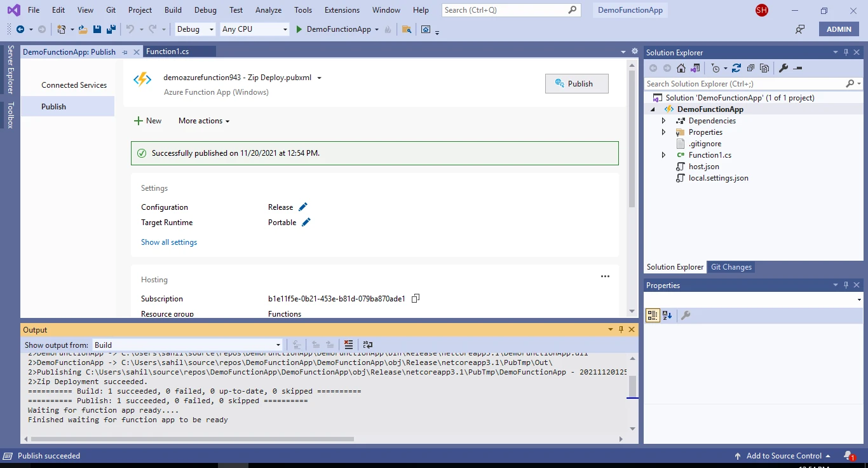Open Show all settings link
This screenshot has width=868, height=468.
pyautogui.click(x=168, y=242)
